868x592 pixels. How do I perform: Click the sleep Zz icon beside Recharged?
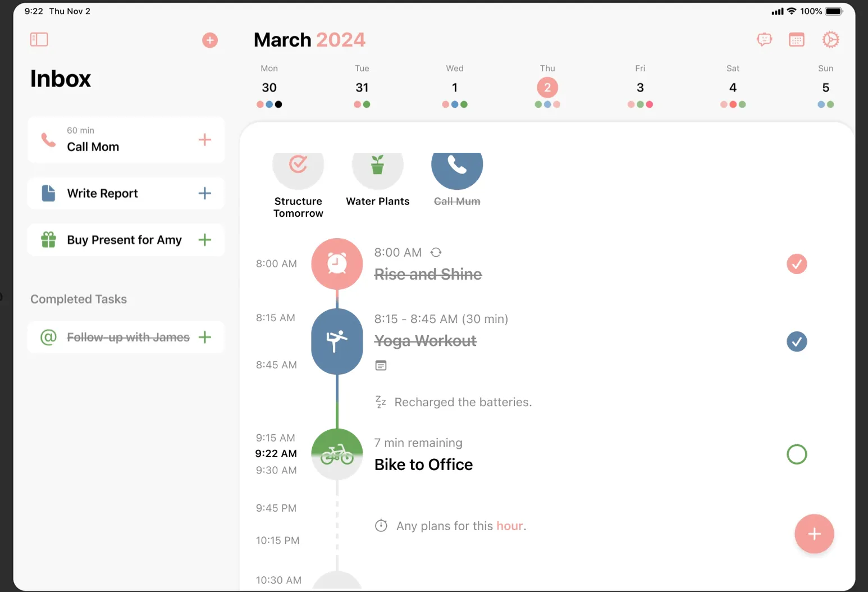(x=381, y=402)
